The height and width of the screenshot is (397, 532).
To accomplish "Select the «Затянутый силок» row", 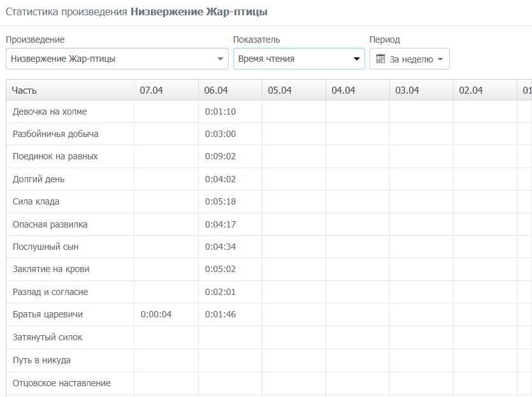I will point(47,338).
